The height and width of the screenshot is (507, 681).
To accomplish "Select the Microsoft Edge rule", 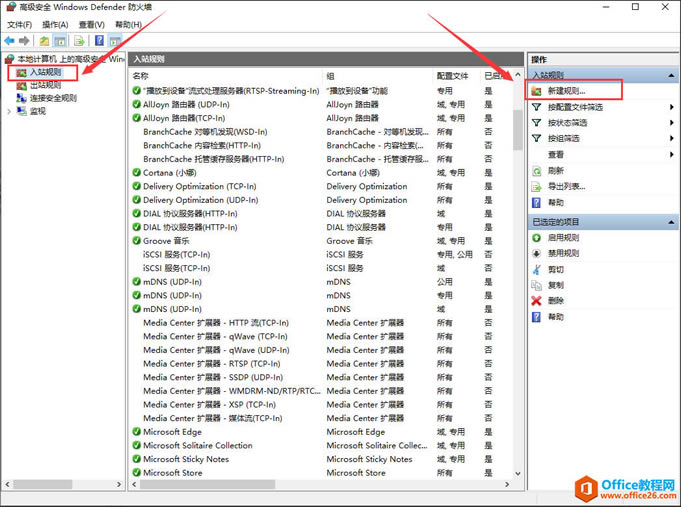I will pyautogui.click(x=172, y=432).
